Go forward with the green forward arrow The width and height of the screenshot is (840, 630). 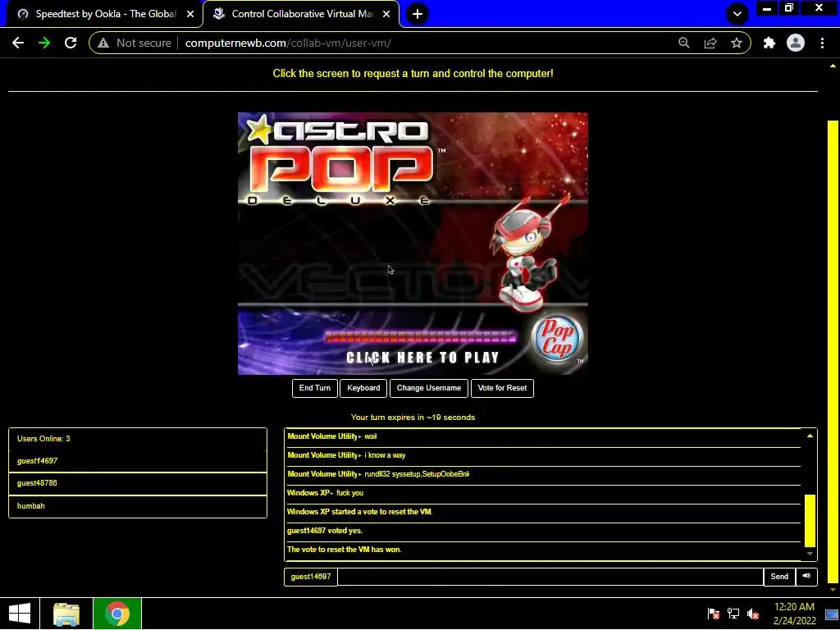click(x=44, y=43)
